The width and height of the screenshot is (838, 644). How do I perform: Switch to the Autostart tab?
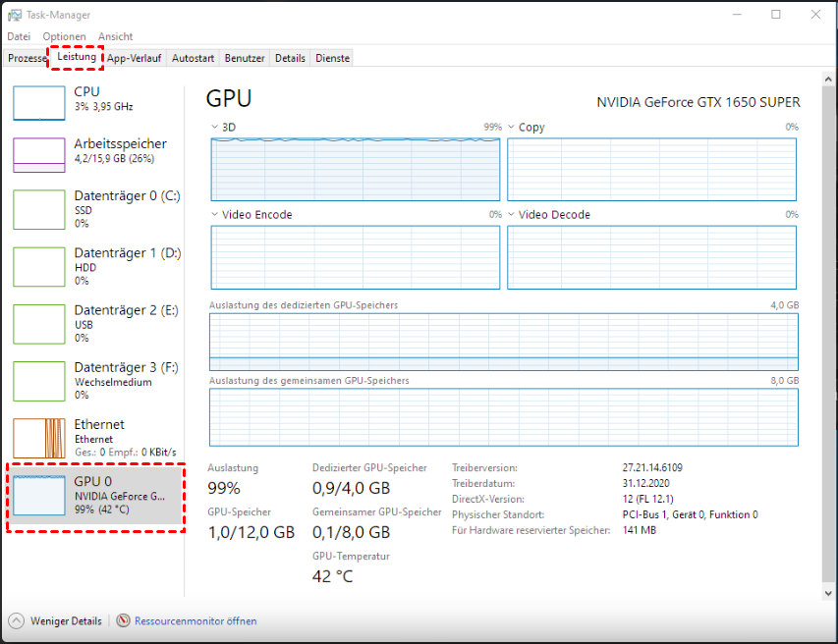(193, 58)
